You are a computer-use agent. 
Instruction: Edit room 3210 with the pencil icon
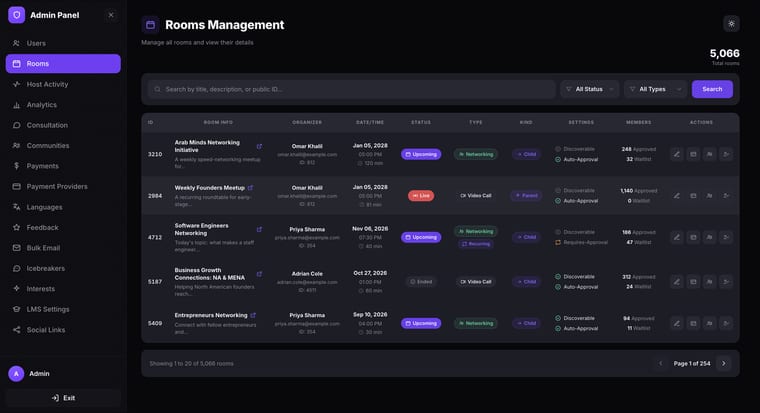point(677,154)
